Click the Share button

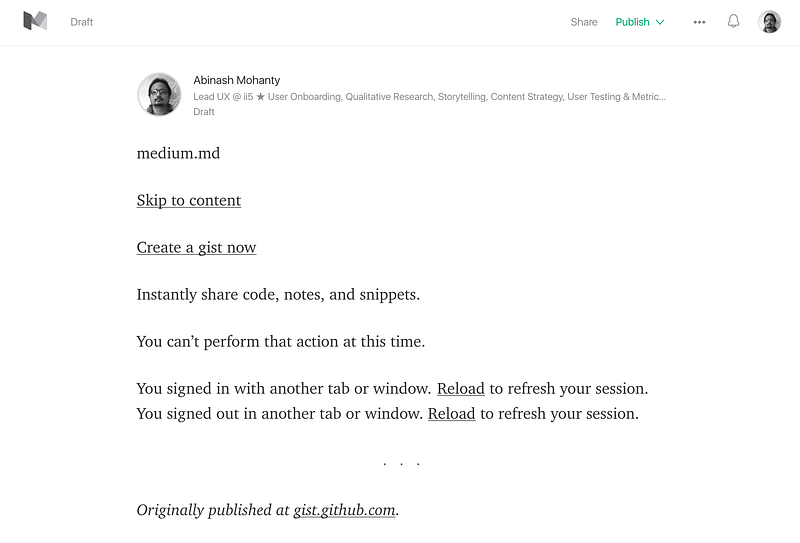(x=584, y=22)
